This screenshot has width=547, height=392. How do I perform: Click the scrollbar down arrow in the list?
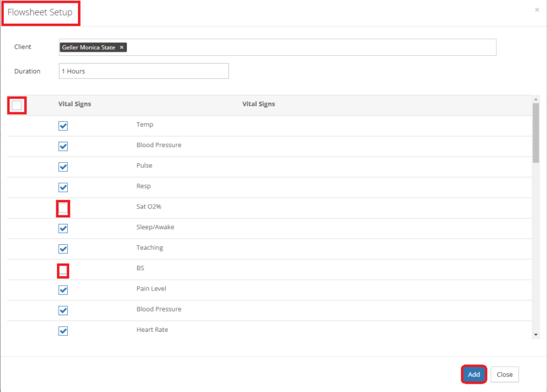pos(535,335)
